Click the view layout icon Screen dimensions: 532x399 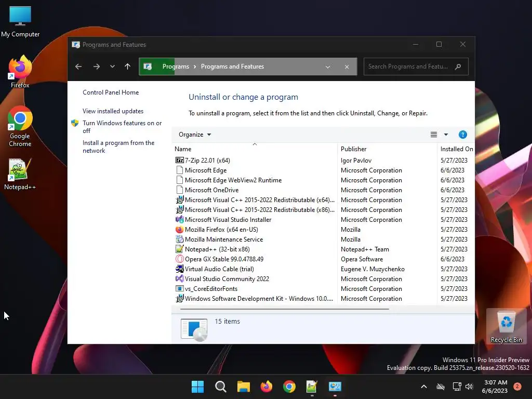click(x=434, y=135)
